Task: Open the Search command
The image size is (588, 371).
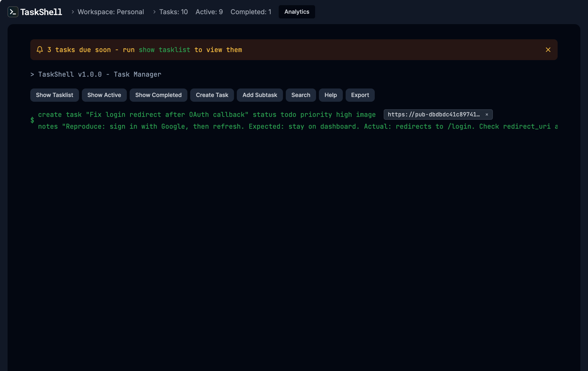Action: [x=301, y=95]
